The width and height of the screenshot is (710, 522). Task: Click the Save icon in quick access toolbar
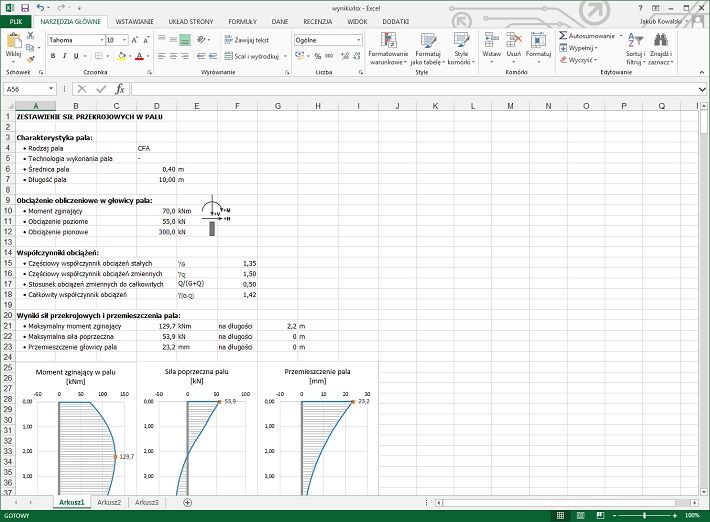(25, 8)
